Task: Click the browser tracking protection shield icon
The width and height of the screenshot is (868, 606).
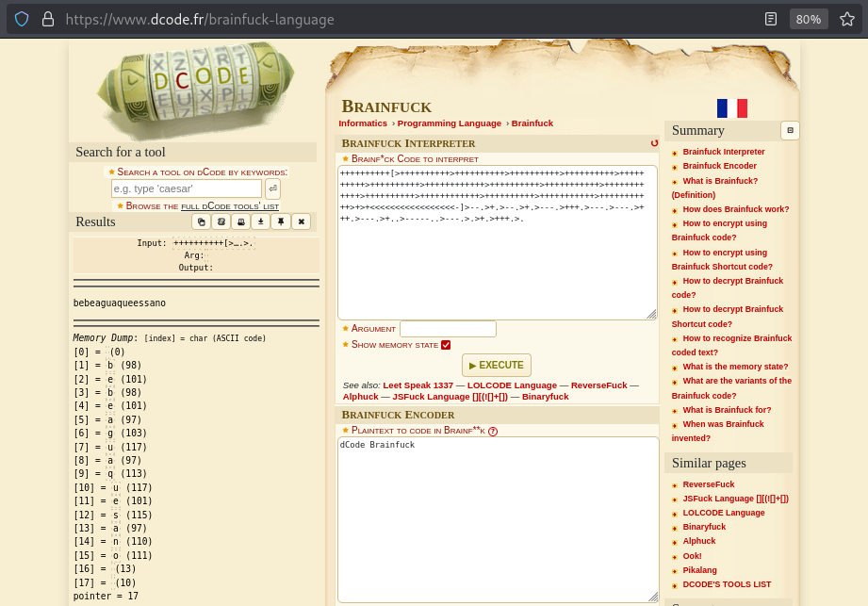Action: [22, 20]
